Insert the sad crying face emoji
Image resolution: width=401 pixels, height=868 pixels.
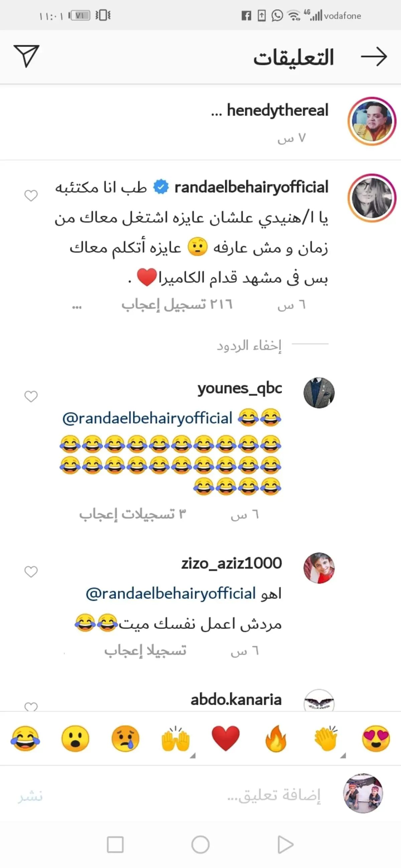click(x=125, y=738)
